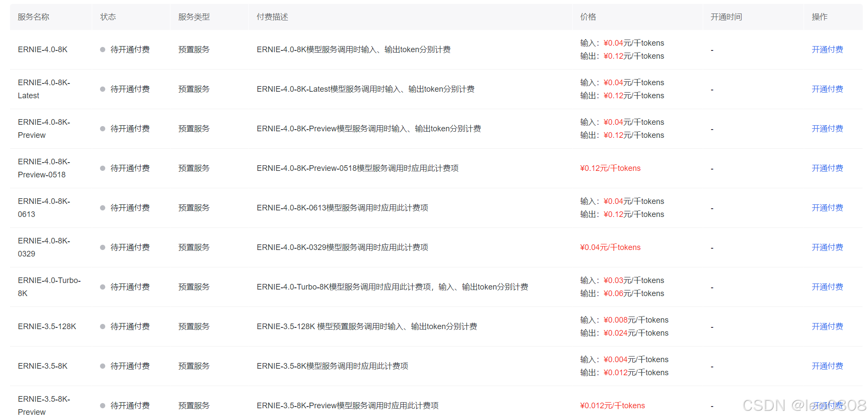Click ERNIE-4.0-Turbo-8K模型服务 description text
This screenshot has width=868, height=420.
(392, 287)
